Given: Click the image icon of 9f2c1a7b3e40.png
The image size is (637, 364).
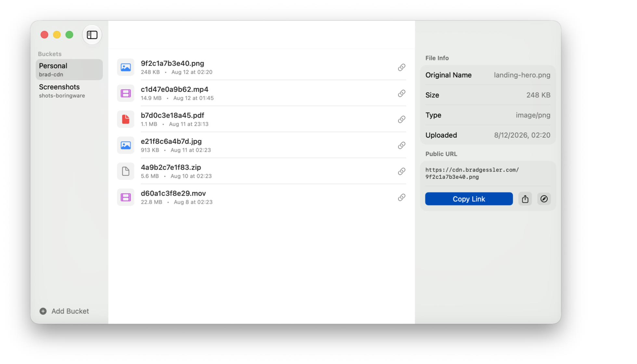Looking at the screenshot, I should pyautogui.click(x=125, y=67).
